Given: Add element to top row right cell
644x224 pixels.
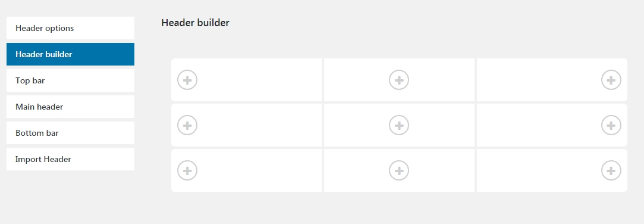Looking at the screenshot, I should pos(611,80).
